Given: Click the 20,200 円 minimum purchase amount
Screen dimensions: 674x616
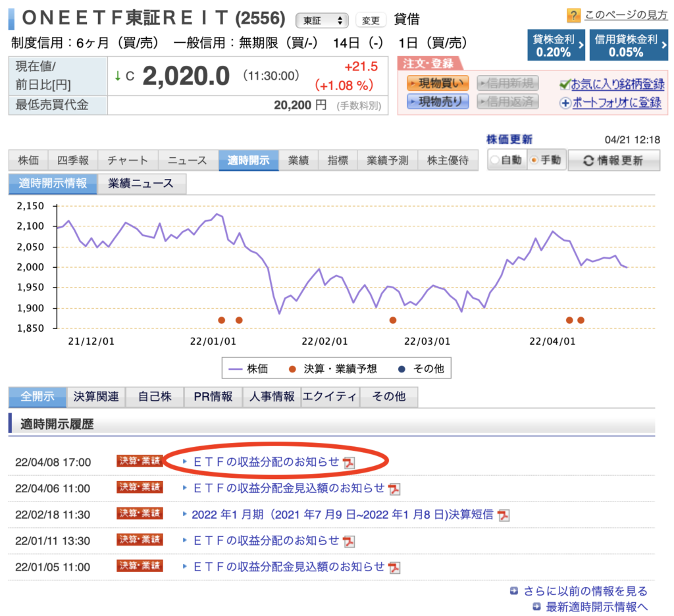Looking at the screenshot, I should pos(300,105).
